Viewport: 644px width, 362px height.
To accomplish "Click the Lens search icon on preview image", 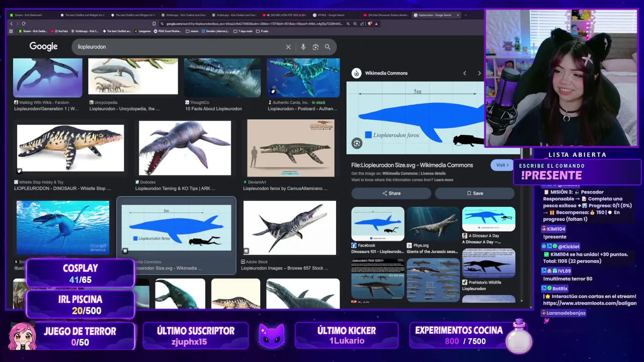I will (357, 143).
